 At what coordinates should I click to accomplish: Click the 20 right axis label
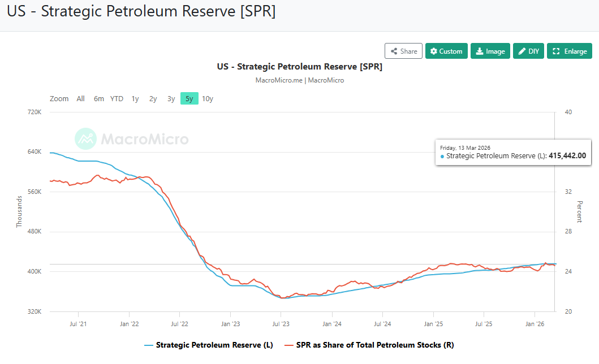tap(568, 312)
